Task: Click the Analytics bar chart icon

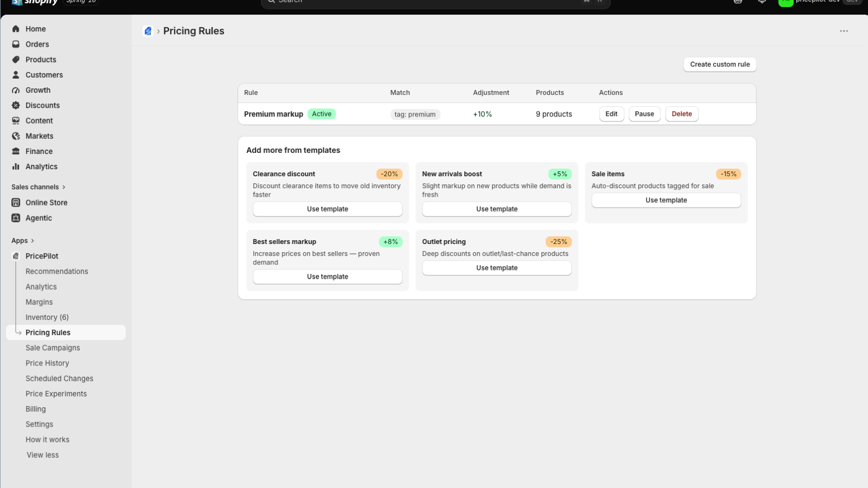Action: pos(16,166)
